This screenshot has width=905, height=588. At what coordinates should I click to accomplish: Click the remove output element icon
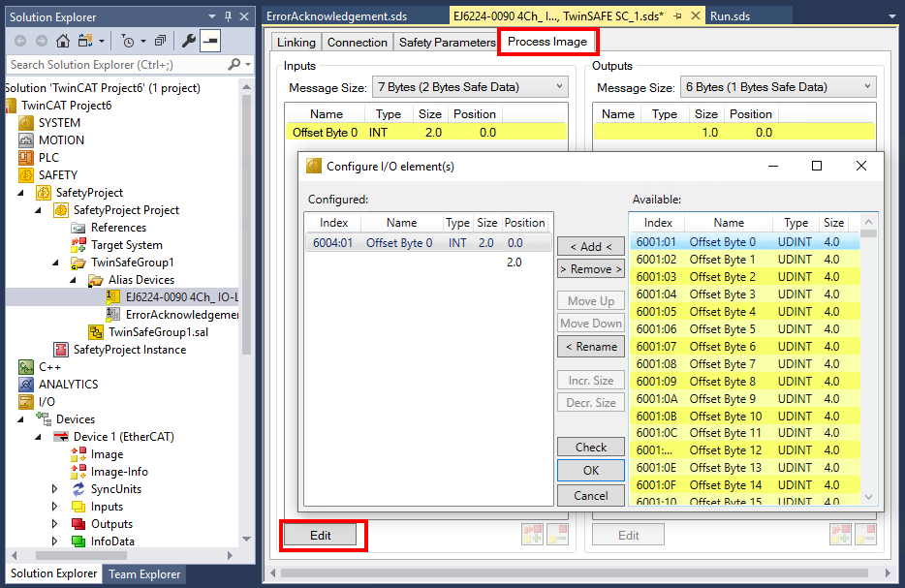pyautogui.click(x=865, y=535)
